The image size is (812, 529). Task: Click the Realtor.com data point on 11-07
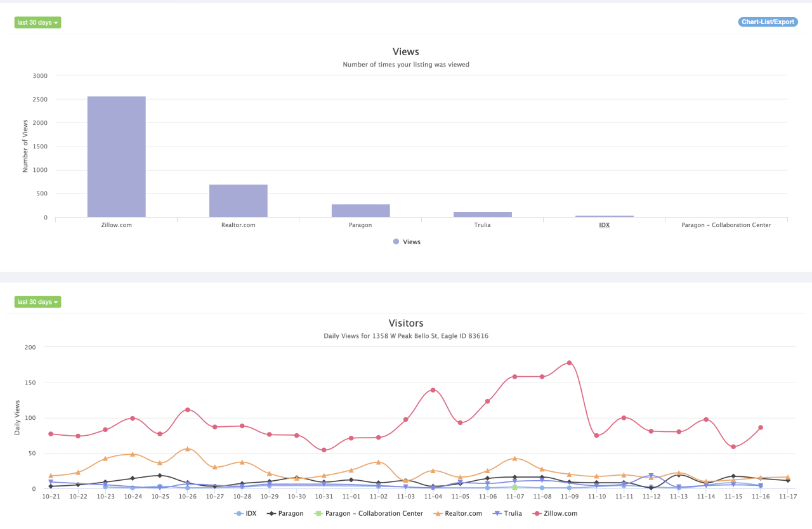tap(514, 458)
